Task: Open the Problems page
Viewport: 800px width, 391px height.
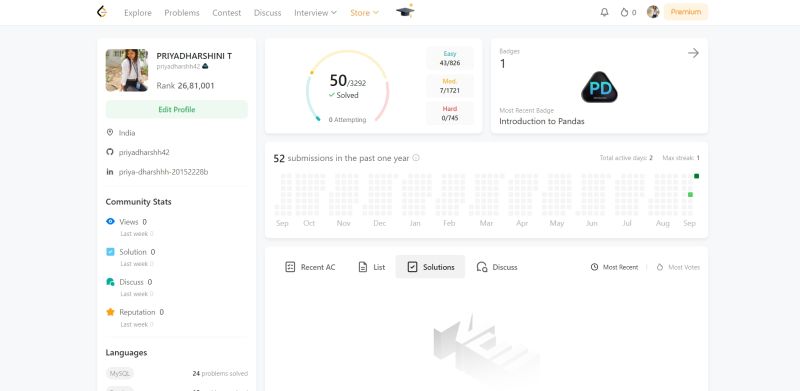Action: (182, 13)
